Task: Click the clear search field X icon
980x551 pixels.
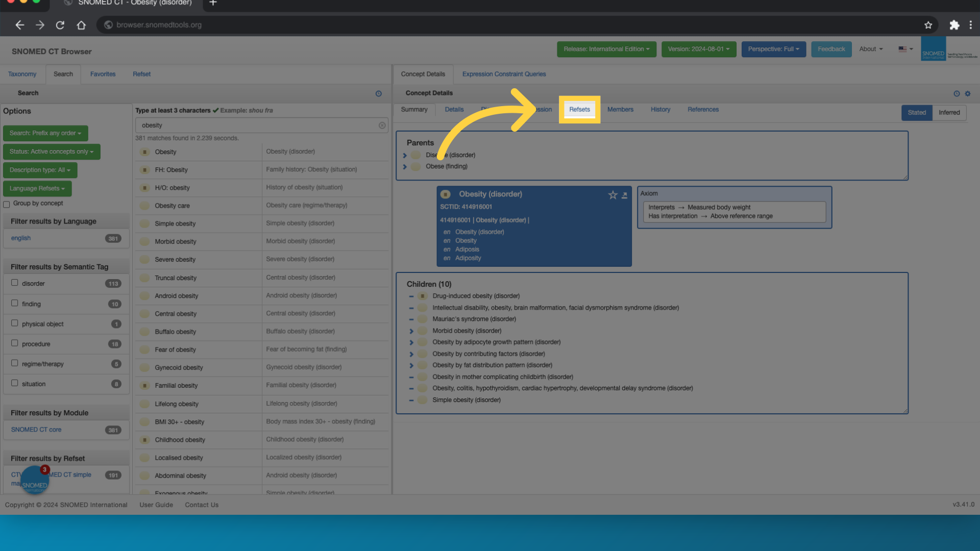Action: click(382, 126)
